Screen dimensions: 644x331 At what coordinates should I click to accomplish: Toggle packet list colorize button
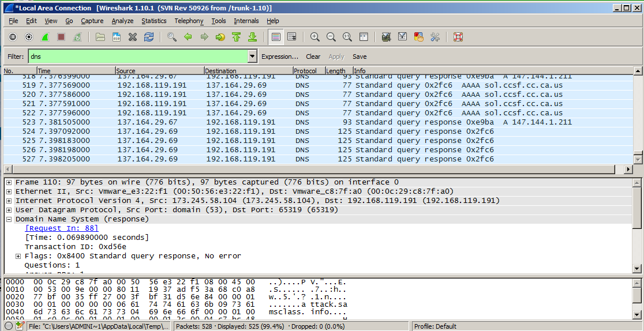click(276, 37)
